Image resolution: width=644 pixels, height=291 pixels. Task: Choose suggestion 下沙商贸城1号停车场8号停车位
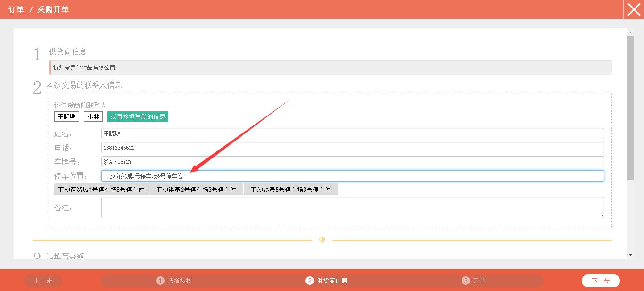click(x=101, y=190)
